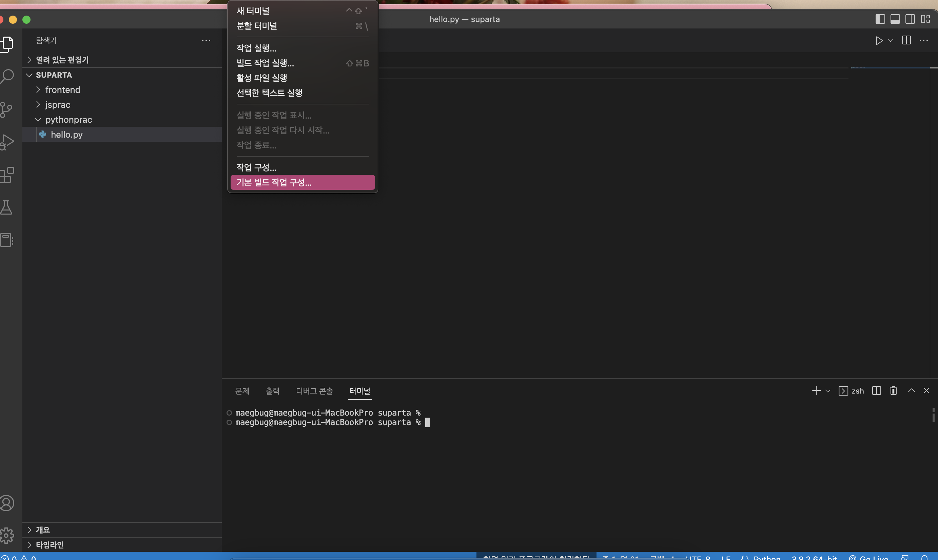Click the errors icon in status bar
This screenshot has height=560, width=938.
coord(4,557)
